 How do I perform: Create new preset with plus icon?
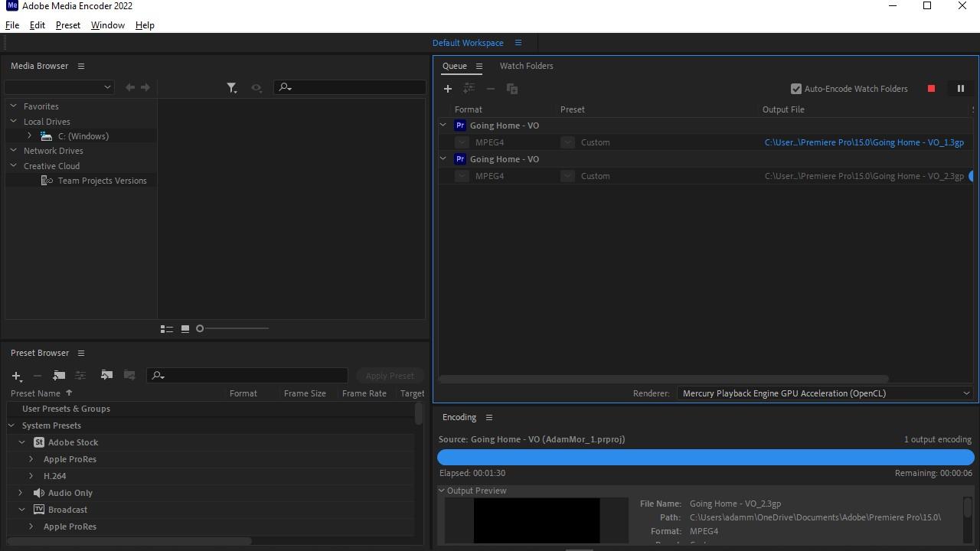tap(17, 376)
